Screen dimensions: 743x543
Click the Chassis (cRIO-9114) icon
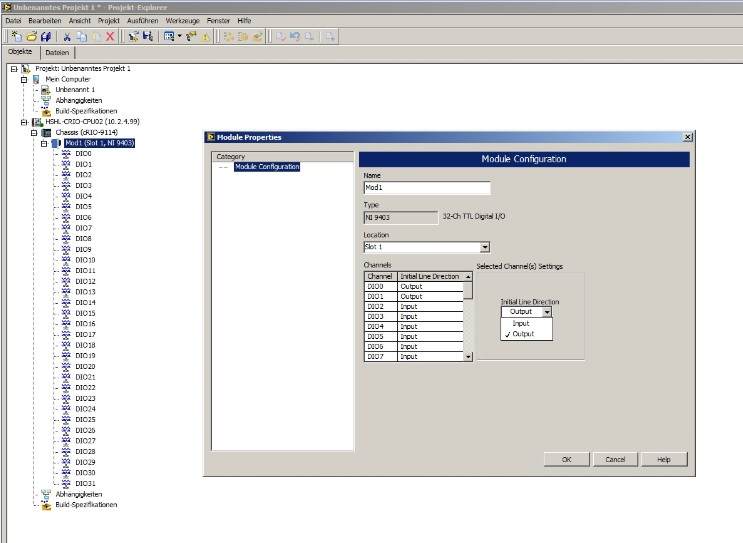click(x=46, y=132)
